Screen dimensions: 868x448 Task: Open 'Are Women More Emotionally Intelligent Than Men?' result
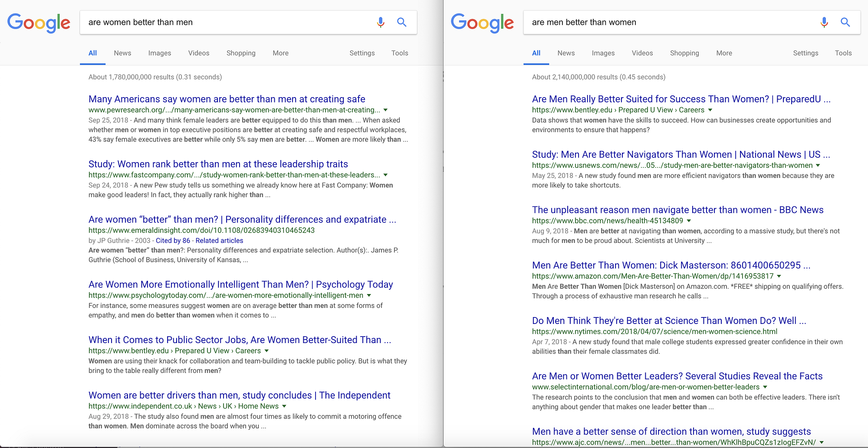tap(241, 284)
